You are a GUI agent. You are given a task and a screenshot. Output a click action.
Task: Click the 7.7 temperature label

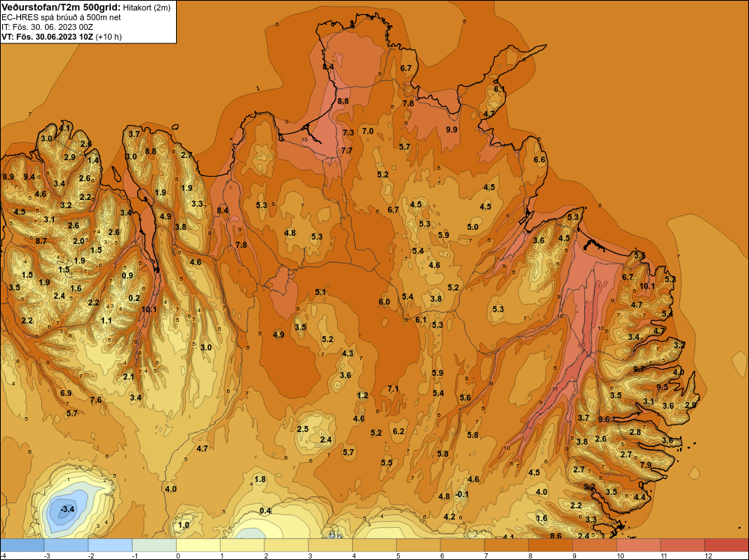coord(347,150)
